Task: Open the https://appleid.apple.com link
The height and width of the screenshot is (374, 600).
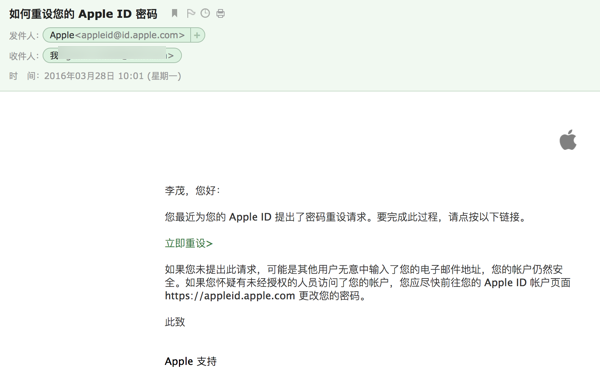Action: tap(230, 296)
